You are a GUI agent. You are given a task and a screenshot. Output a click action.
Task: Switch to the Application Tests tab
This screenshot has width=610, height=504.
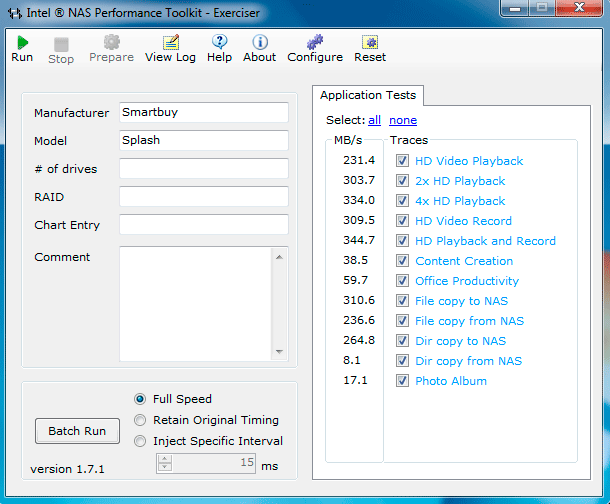click(x=369, y=95)
